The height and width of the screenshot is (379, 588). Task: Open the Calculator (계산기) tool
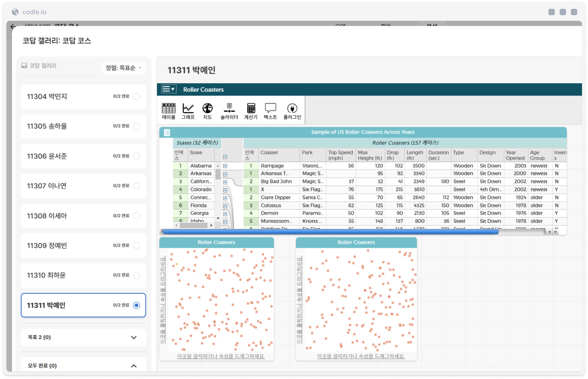coord(251,111)
